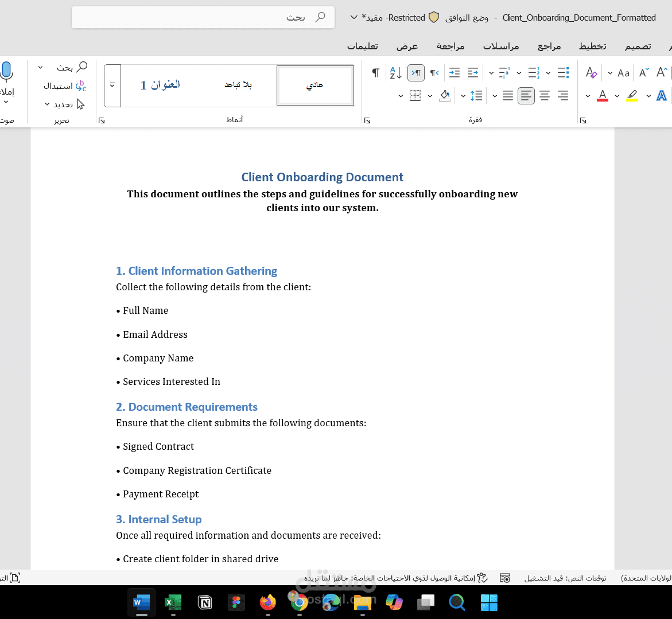Click the focus mode status bar icon
This screenshot has height=619, width=672.
pos(15,578)
